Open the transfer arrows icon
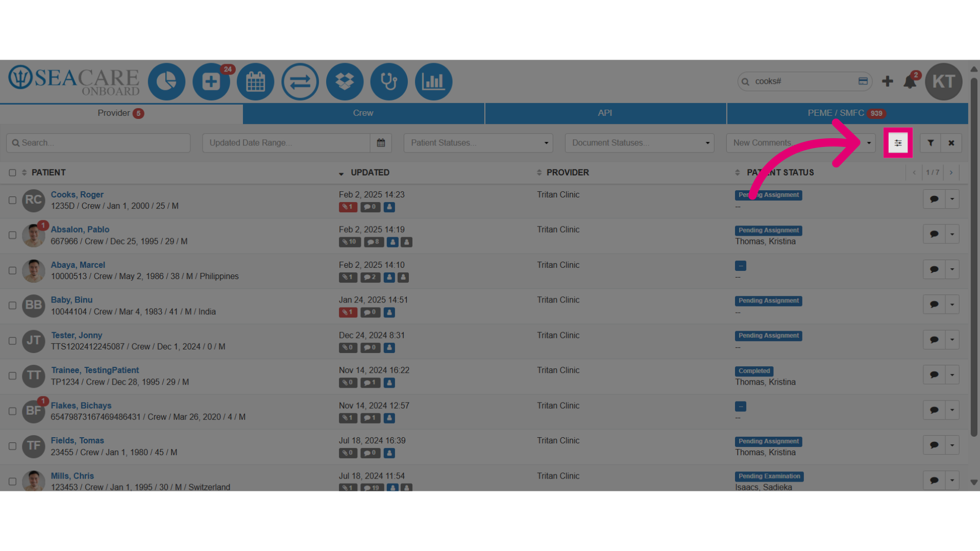 pyautogui.click(x=300, y=82)
